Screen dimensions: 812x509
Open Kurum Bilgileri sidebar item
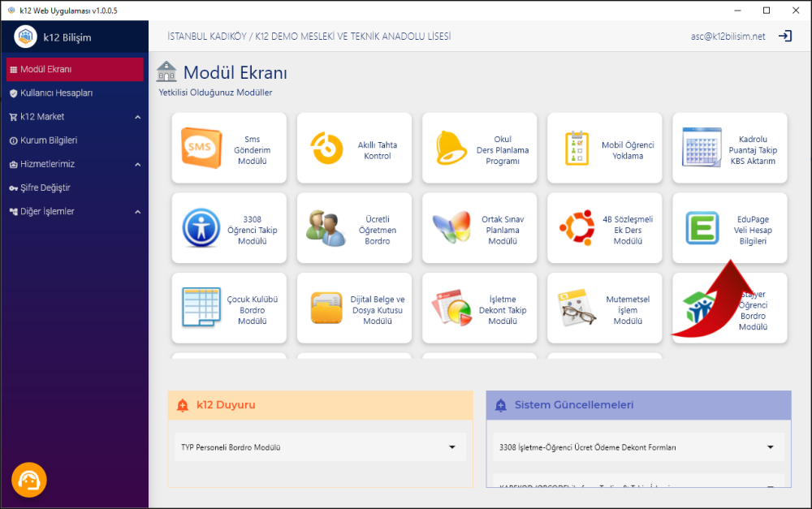(x=75, y=140)
